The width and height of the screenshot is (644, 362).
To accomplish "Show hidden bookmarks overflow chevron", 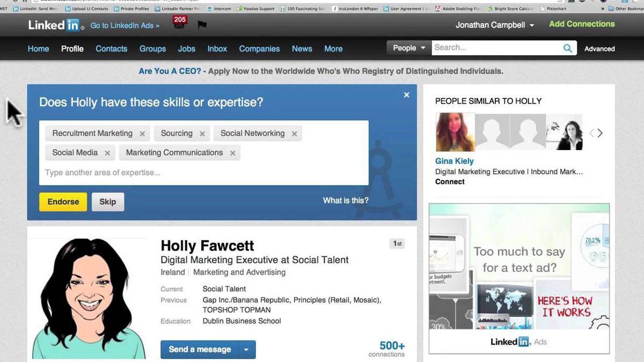I will pos(603,9).
